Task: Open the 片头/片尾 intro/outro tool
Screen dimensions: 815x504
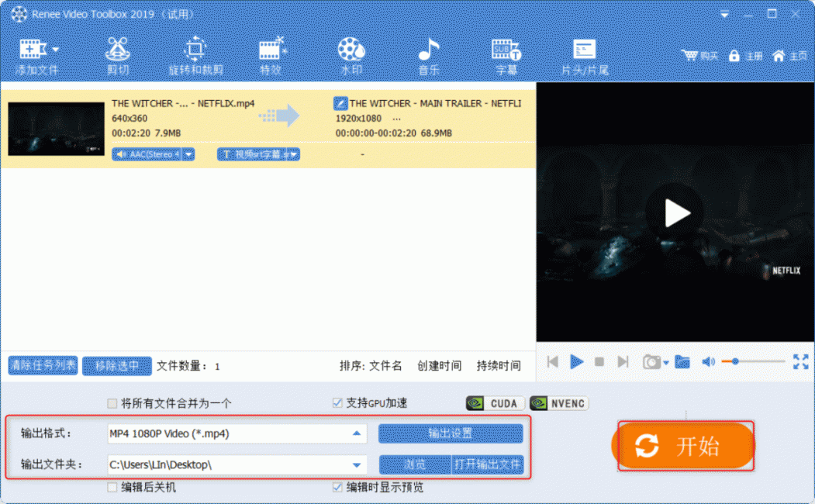Action: (585, 56)
